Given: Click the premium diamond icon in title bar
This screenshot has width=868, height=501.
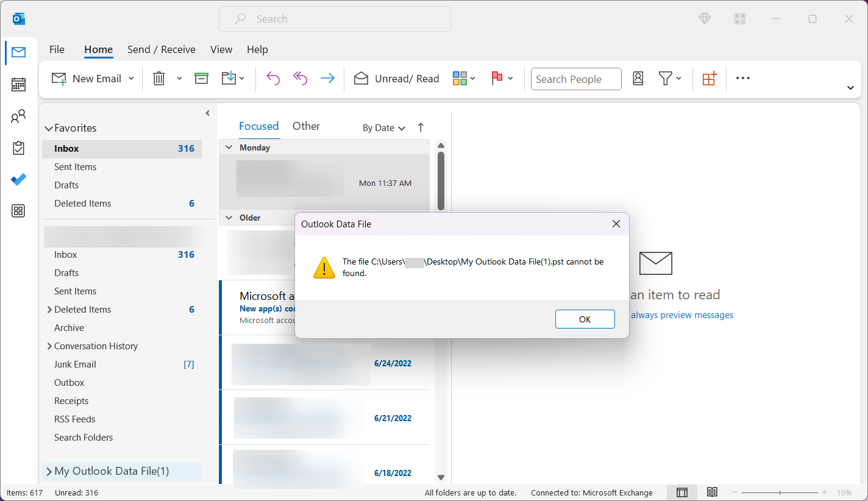Looking at the screenshot, I should click(705, 19).
